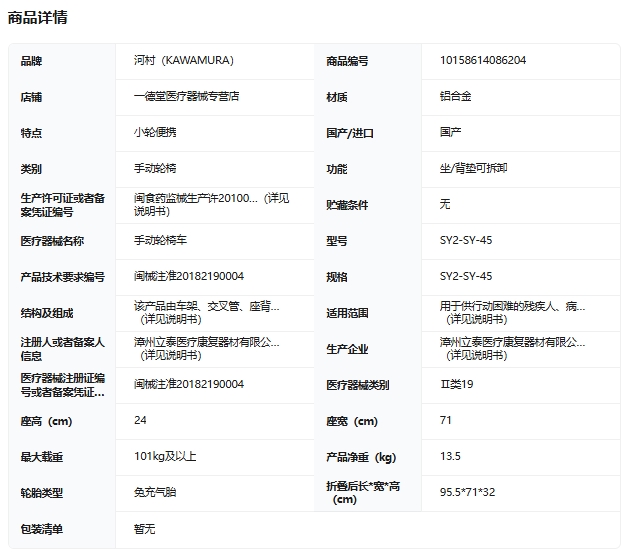Open the store 一德堂医疗器械专营店
The height and width of the screenshot is (559, 630).
tap(186, 97)
